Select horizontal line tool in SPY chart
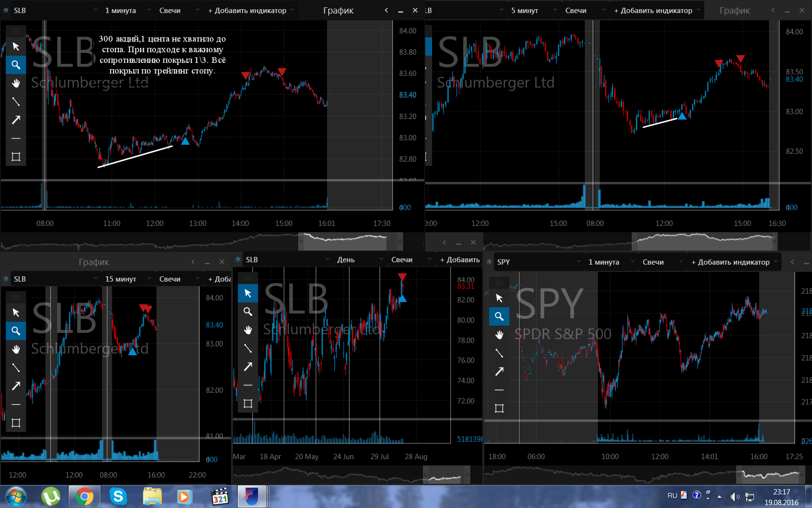Image resolution: width=812 pixels, height=508 pixels. point(499,390)
